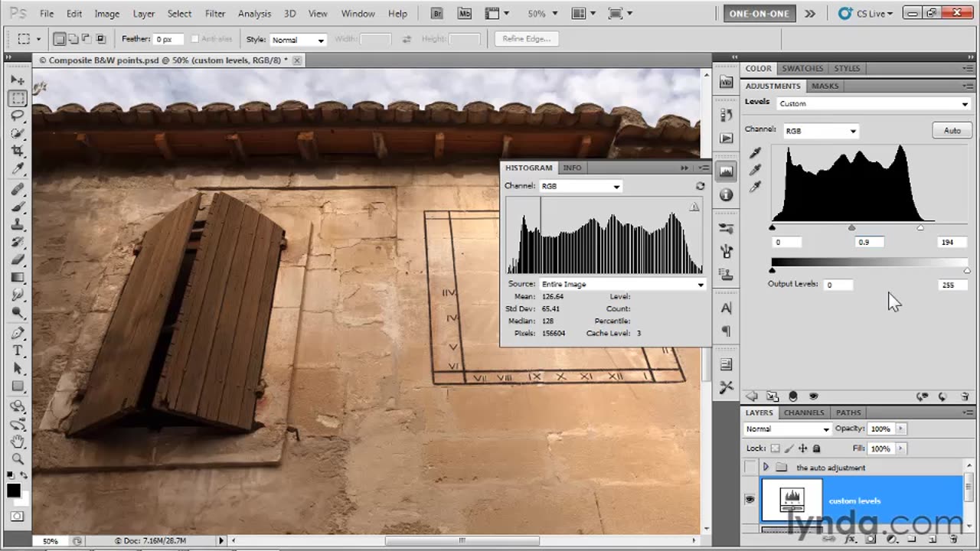Select the Quick Selection tool
980x551 pixels.
(18, 134)
